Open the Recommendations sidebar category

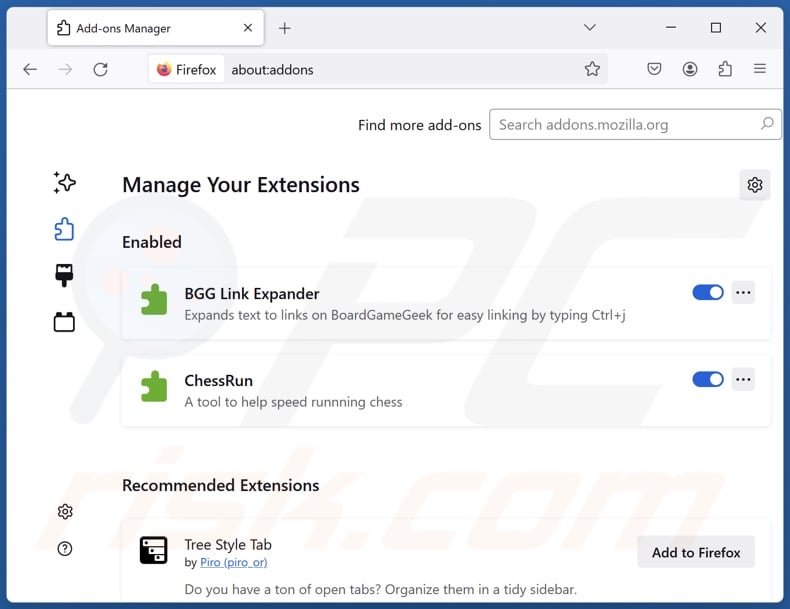pos(65,182)
